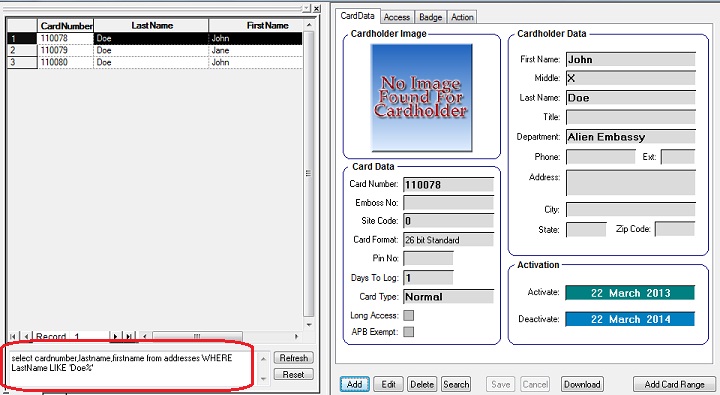Click the Title field
Viewport: 720px width, 395px height.
tap(631, 117)
